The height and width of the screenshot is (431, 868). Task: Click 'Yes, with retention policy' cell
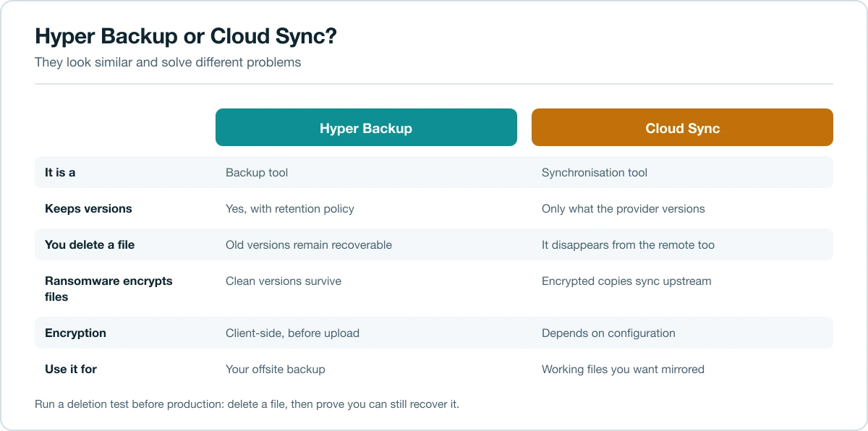click(x=290, y=209)
